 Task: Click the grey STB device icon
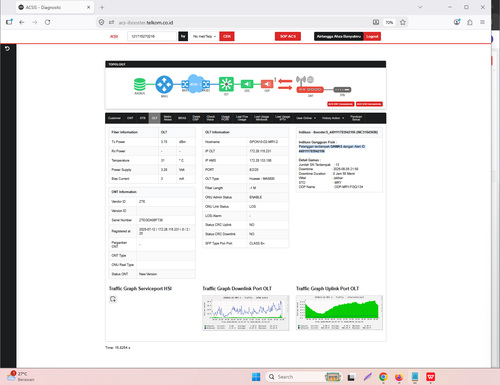pyautogui.click(x=342, y=90)
